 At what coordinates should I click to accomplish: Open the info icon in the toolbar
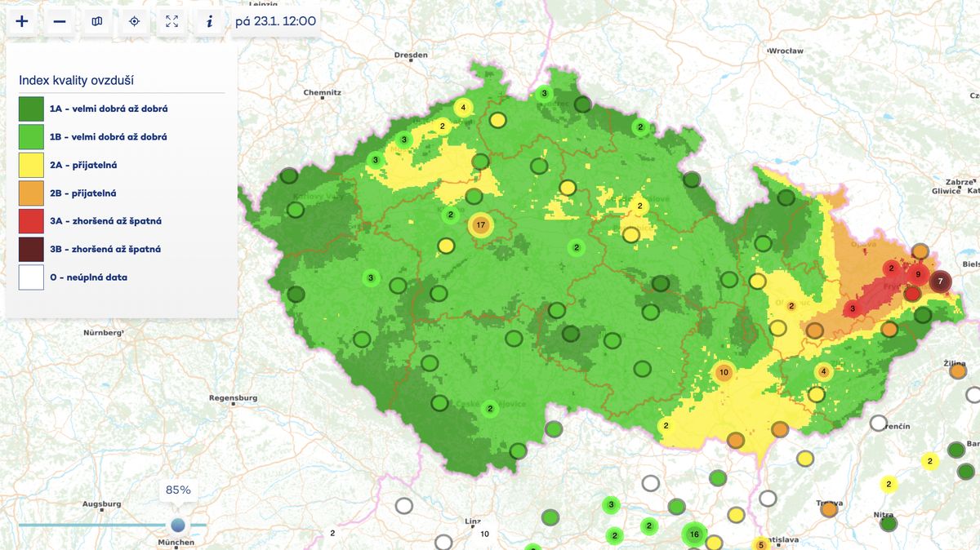coord(210,21)
